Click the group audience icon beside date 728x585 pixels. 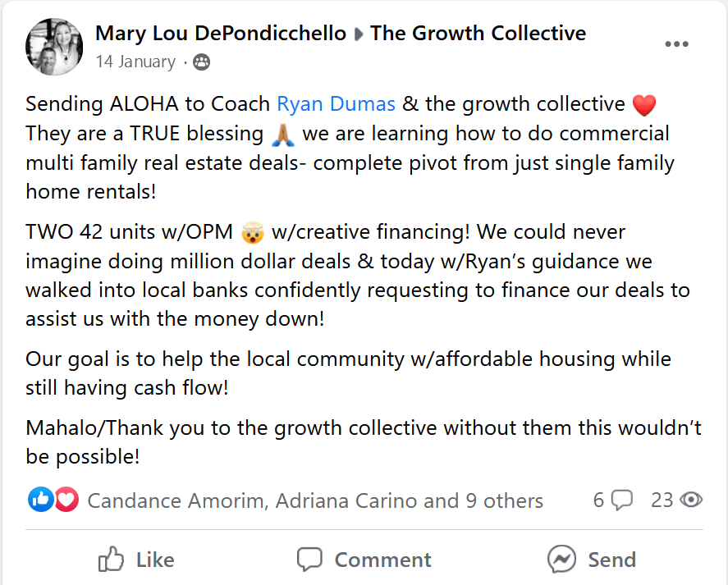pyautogui.click(x=202, y=62)
